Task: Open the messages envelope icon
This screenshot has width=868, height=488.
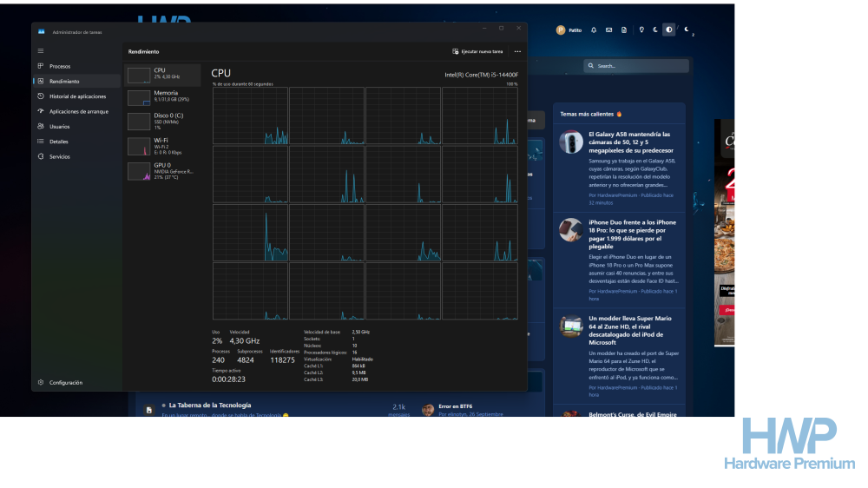Action: (x=609, y=30)
